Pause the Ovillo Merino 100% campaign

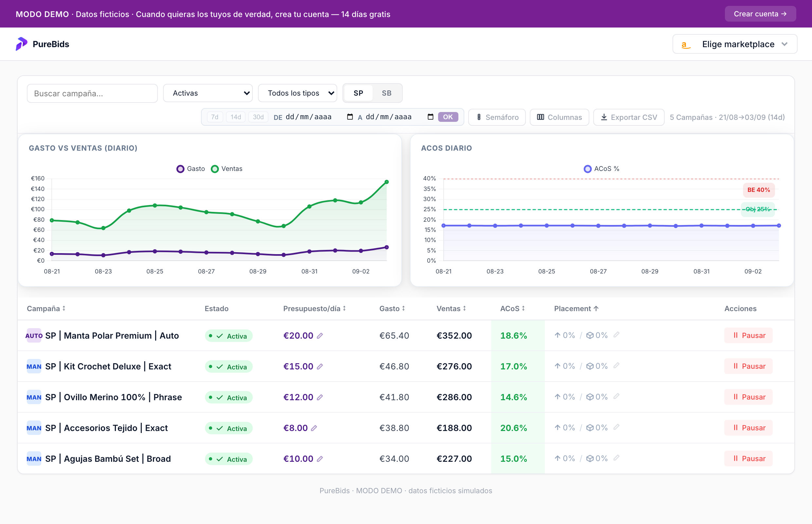(748, 397)
